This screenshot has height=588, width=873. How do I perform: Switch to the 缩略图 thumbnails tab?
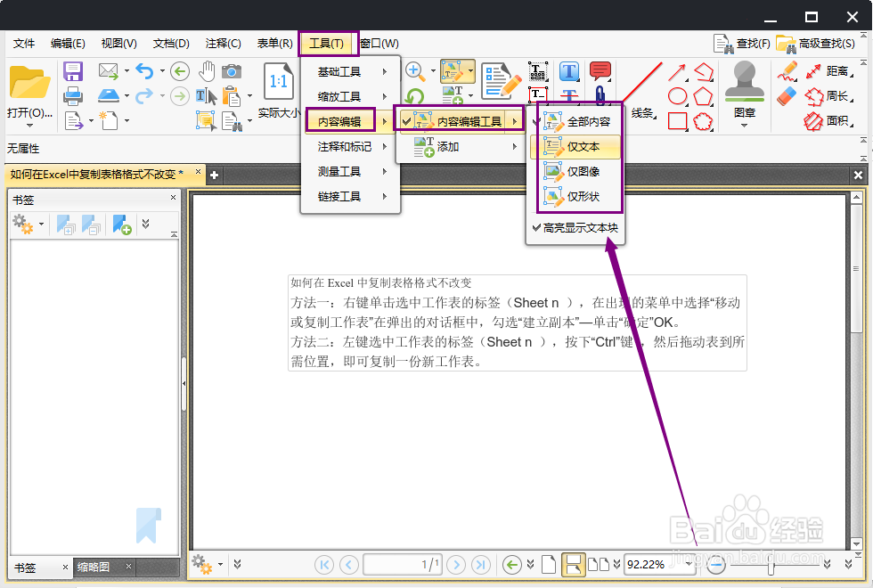click(94, 566)
